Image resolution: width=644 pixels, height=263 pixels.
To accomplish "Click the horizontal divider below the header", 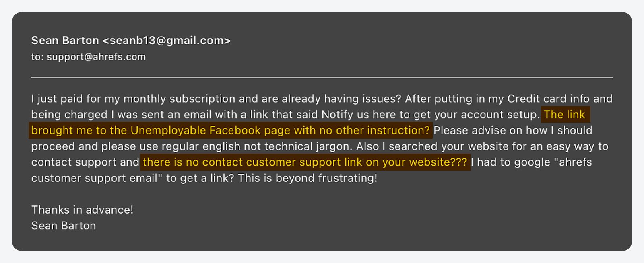I will point(322,77).
